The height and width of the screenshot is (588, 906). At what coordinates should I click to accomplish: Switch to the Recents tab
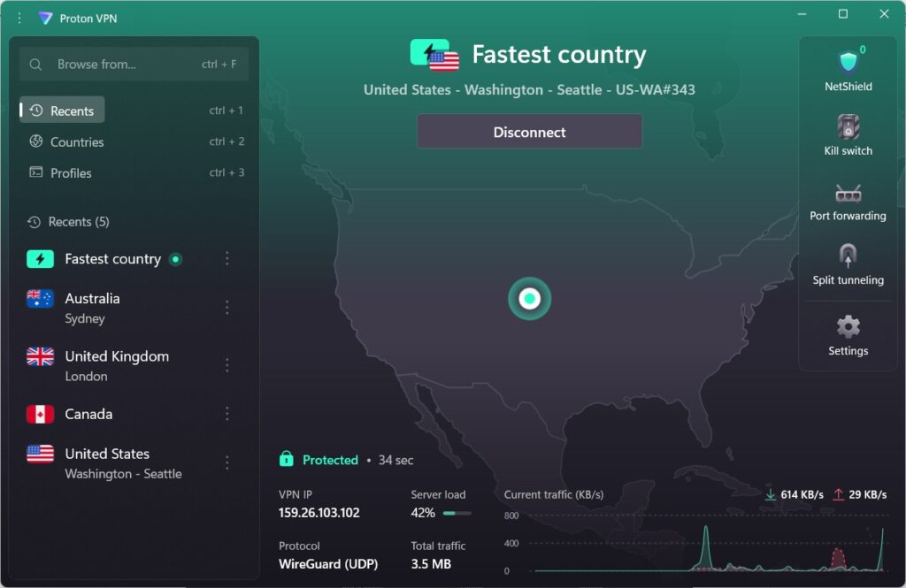[63, 111]
